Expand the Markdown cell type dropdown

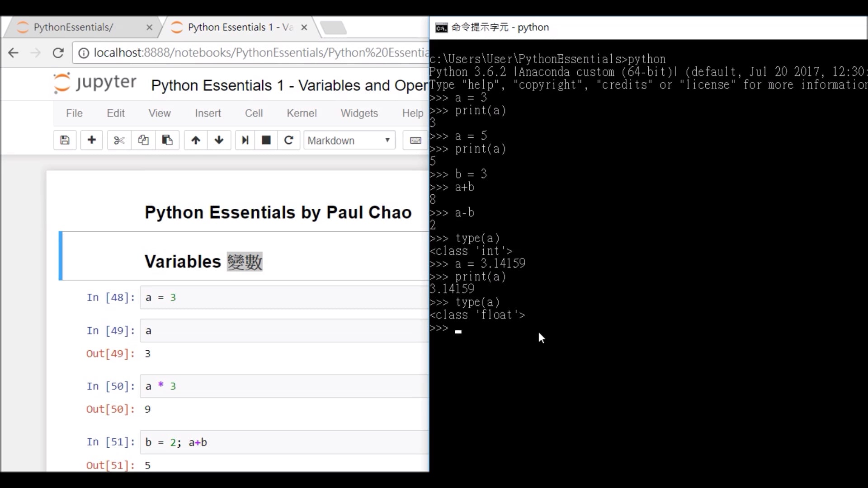(349, 141)
